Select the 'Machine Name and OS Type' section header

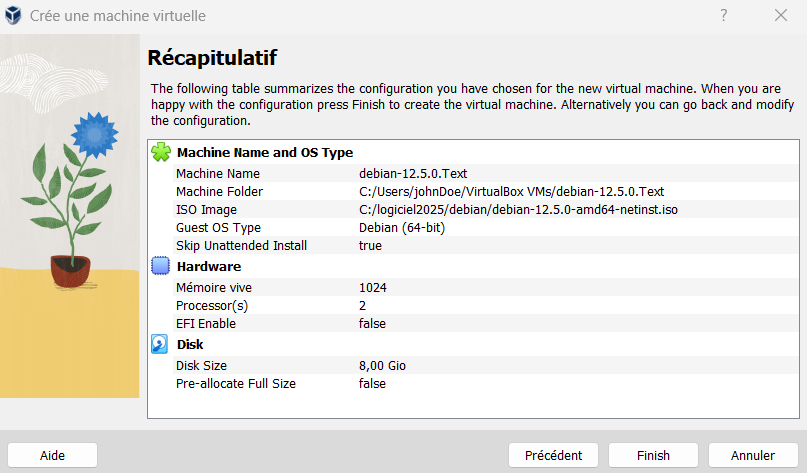[x=265, y=152]
